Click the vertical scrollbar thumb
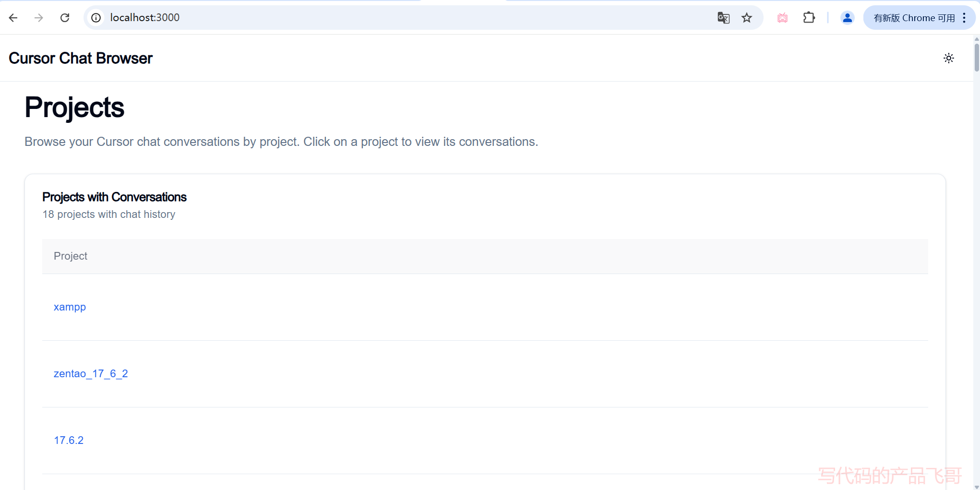The image size is (980, 490). tap(976, 58)
